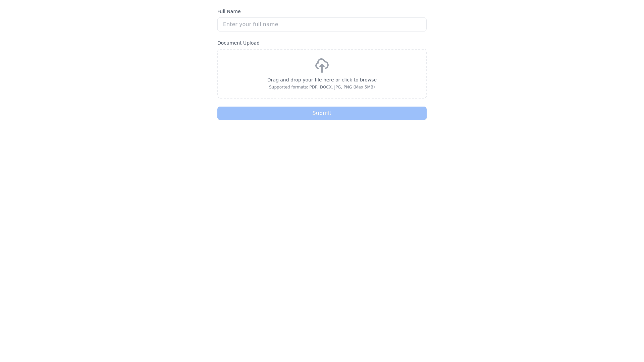Focus the Full Name input field

[x=322, y=24]
